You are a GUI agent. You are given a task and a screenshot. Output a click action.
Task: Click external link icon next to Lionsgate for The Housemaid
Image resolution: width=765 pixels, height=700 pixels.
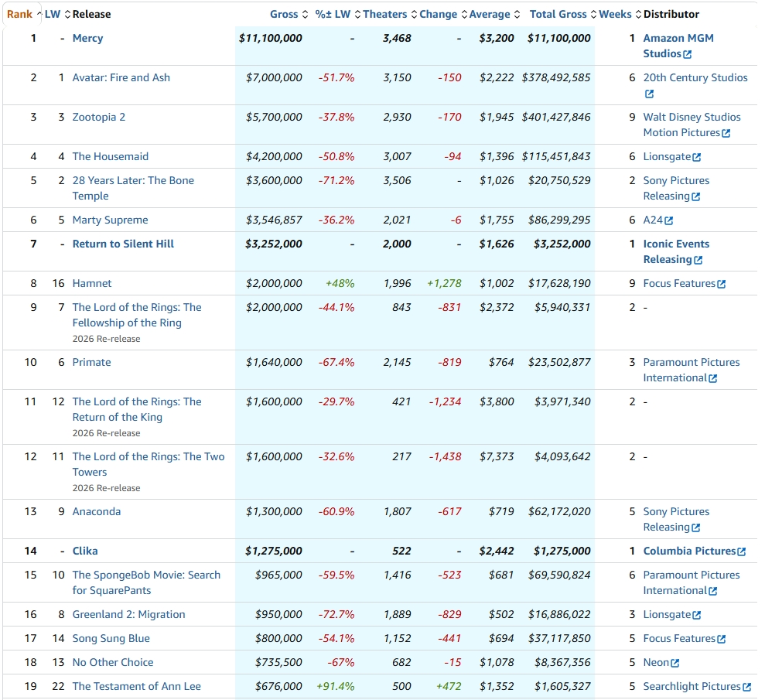pyautogui.click(x=696, y=157)
